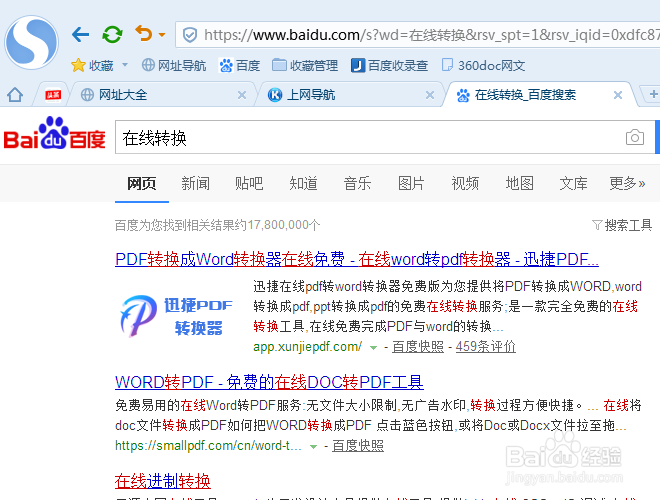The width and height of the screenshot is (660, 500).
Task: Open app.xunjiepdf.com/ URL link
Action: click(x=307, y=346)
